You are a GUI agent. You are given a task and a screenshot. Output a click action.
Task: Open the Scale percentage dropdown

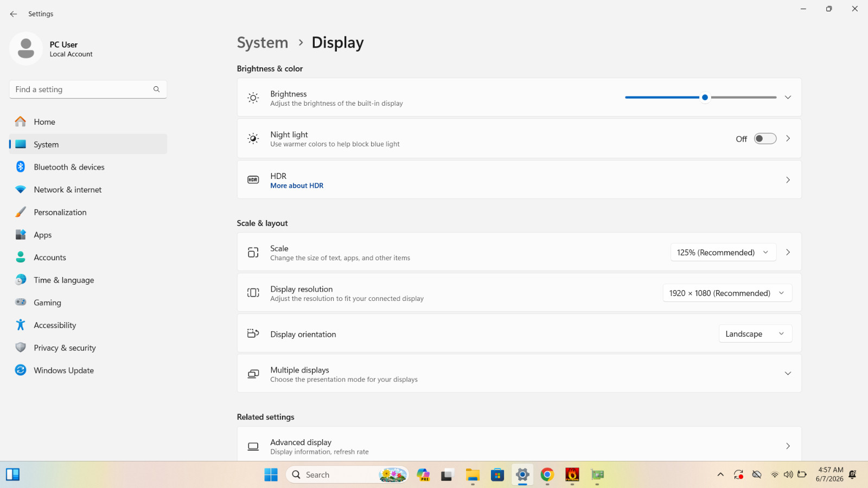point(723,253)
